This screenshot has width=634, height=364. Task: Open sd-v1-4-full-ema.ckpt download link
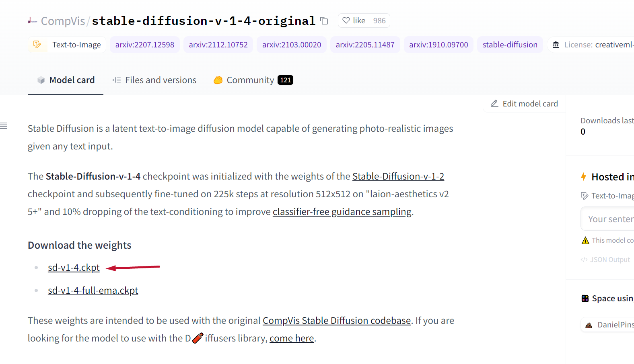coord(93,290)
